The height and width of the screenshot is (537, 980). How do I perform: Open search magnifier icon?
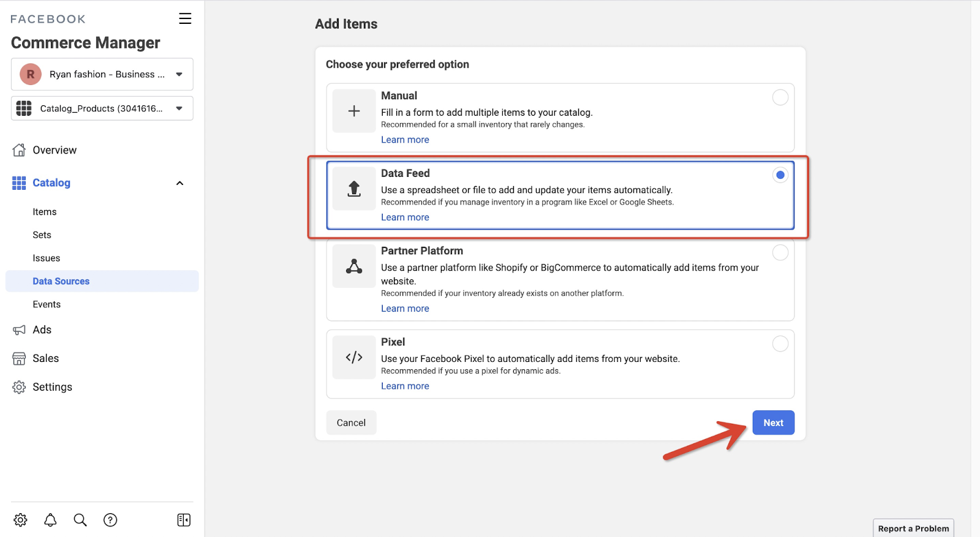[x=80, y=520]
